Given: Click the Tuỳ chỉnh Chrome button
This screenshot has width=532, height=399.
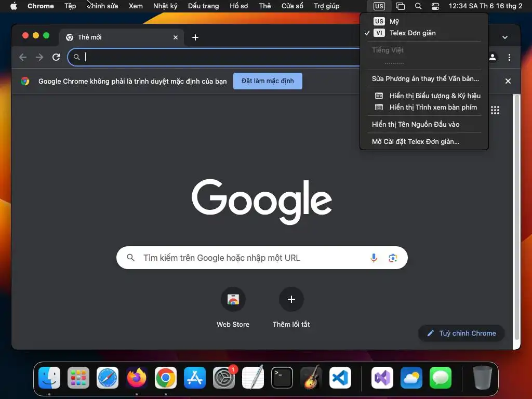Looking at the screenshot, I should [x=461, y=333].
